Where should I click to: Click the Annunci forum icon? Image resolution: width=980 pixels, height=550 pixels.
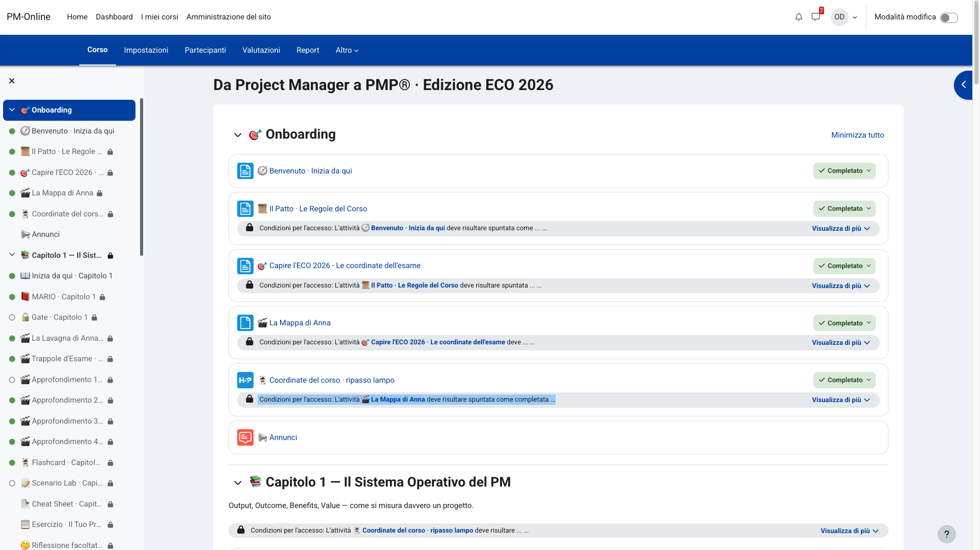point(245,437)
